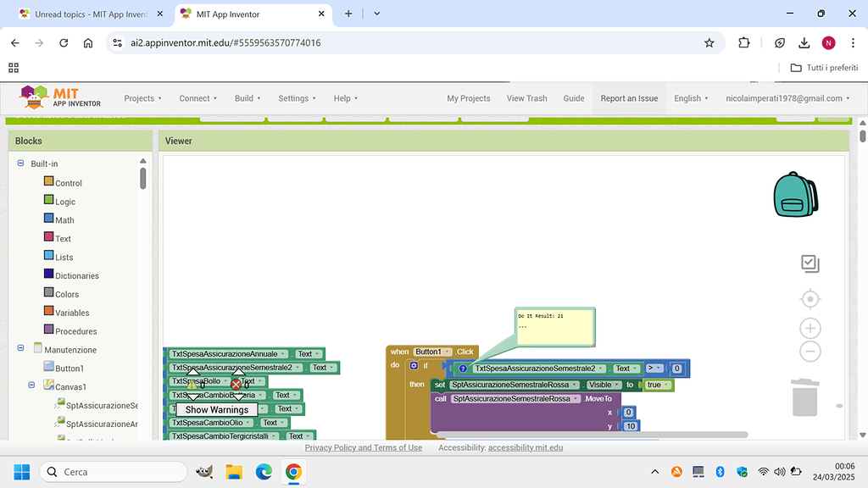Click the Show Warnings button
The height and width of the screenshot is (488, 868).
(x=219, y=409)
